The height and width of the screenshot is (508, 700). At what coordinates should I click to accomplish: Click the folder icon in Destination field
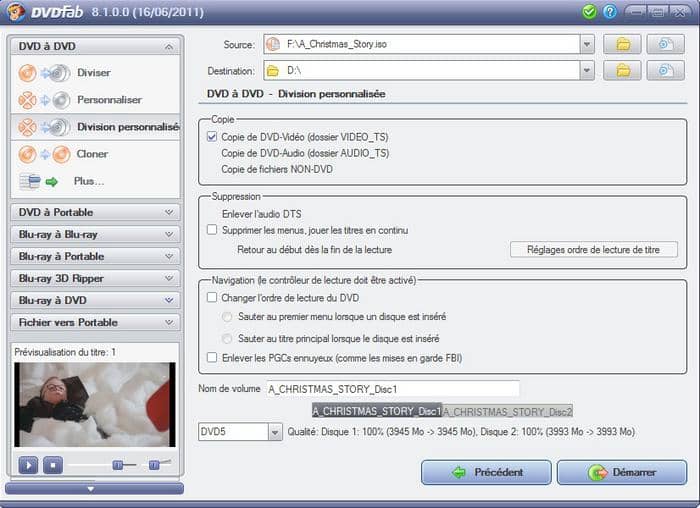(273, 71)
